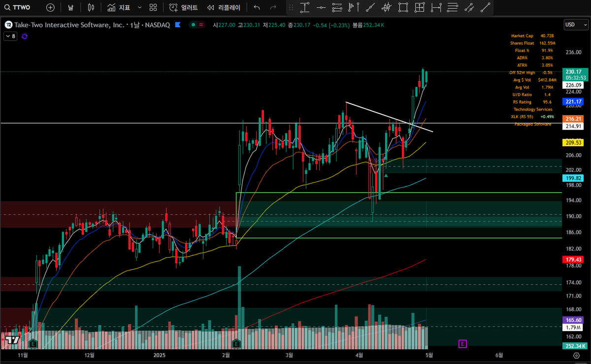
Task: Select the rectangle drawing tool
Action: [403, 7]
